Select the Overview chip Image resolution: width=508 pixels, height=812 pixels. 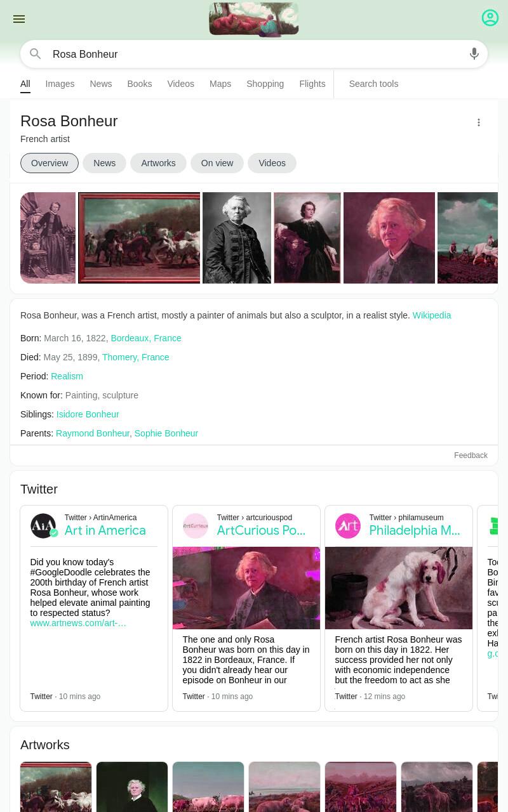pos(50,163)
